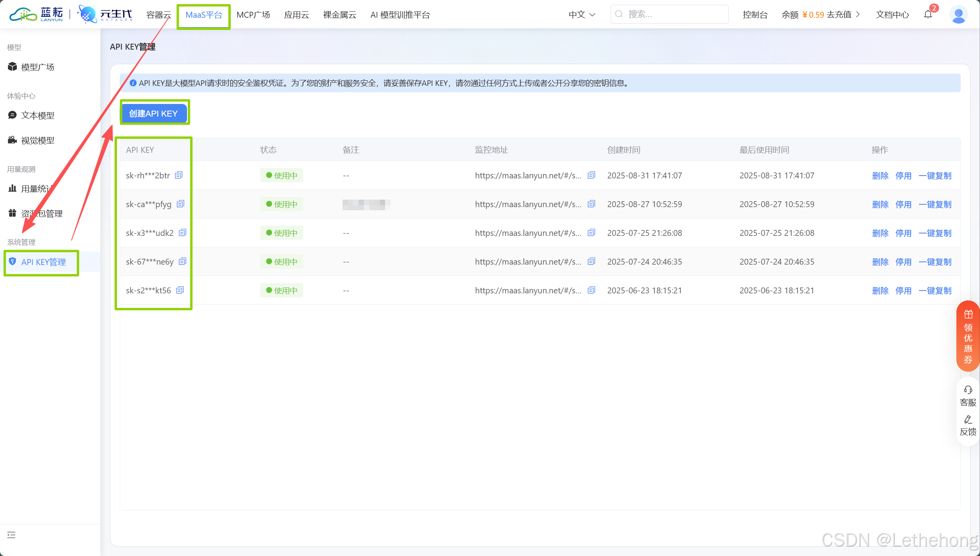Disable the sk-67***ne6y key
Screen dimensions: 980x556
903,262
